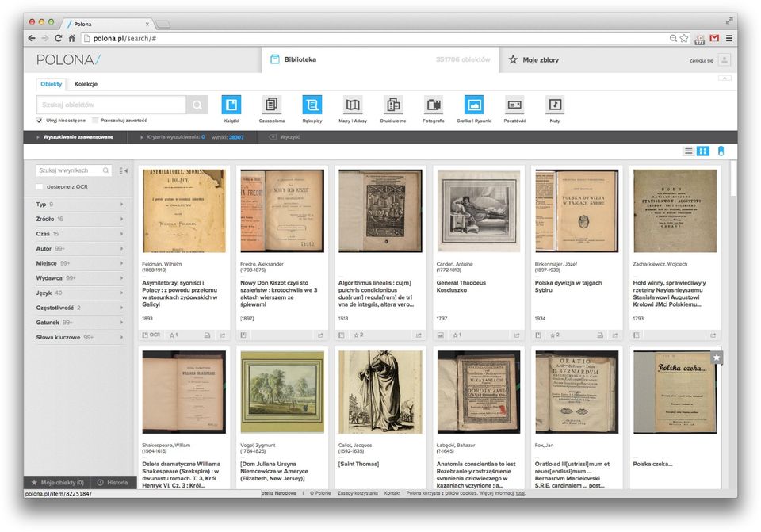Toggle the Grafika i Rysunki category
The width and height of the screenshot is (761, 532).
coord(474,105)
